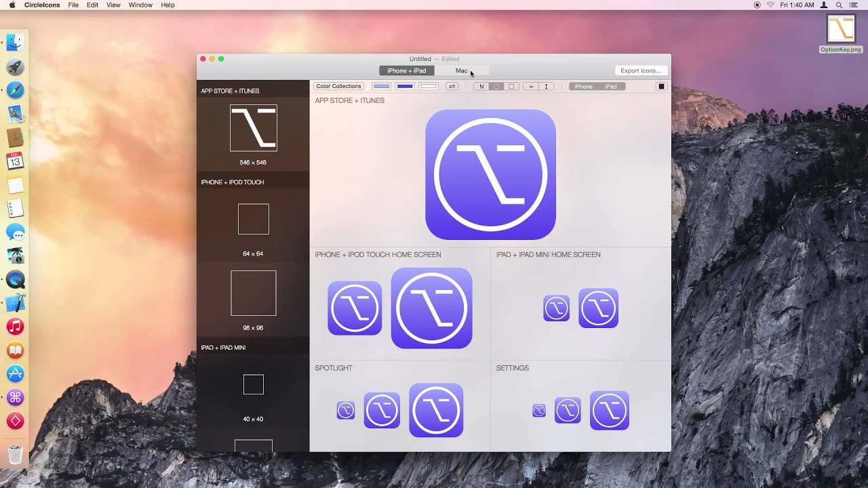Open the red diamond app in Dock

[x=15, y=422]
